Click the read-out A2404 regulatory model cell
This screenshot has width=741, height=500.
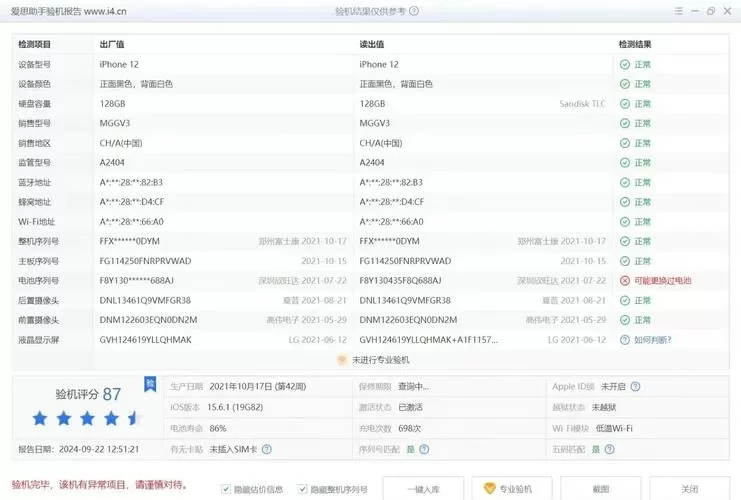(372, 163)
